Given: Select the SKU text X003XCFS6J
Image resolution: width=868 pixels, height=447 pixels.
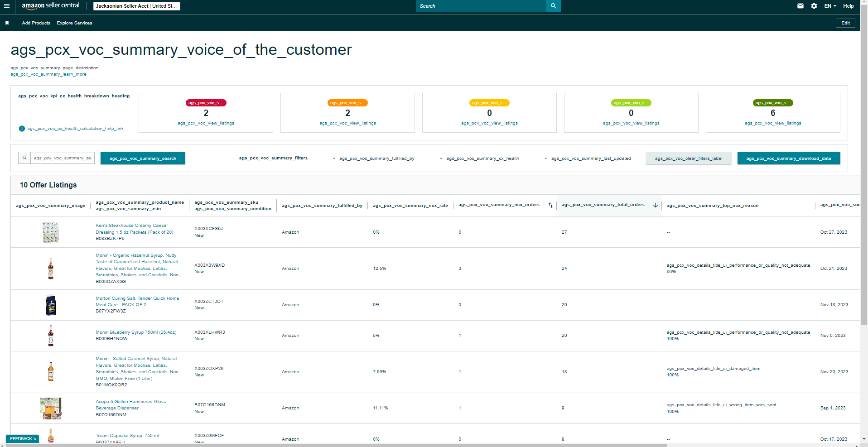Looking at the screenshot, I should (x=208, y=229).
